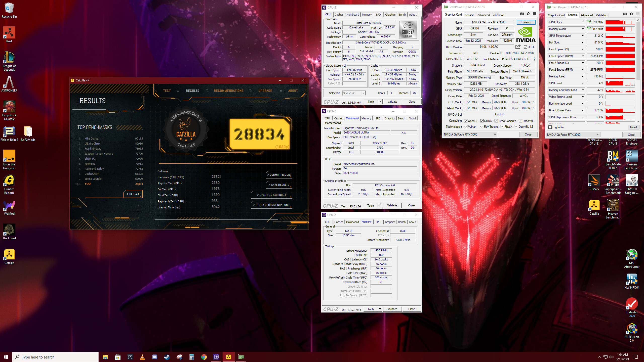
Task: Open GPU selector in GPU-Z Graphics Card window
Action: (470, 134)
